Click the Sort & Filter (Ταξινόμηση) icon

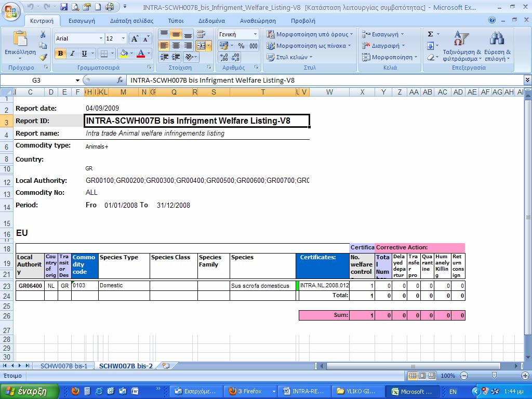461,38
